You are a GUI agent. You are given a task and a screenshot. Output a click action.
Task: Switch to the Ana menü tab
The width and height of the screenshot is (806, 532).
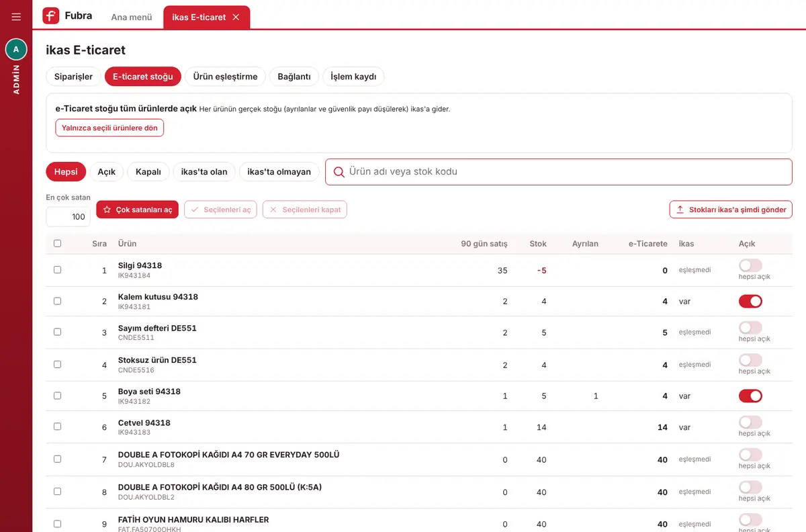(132, 17)
